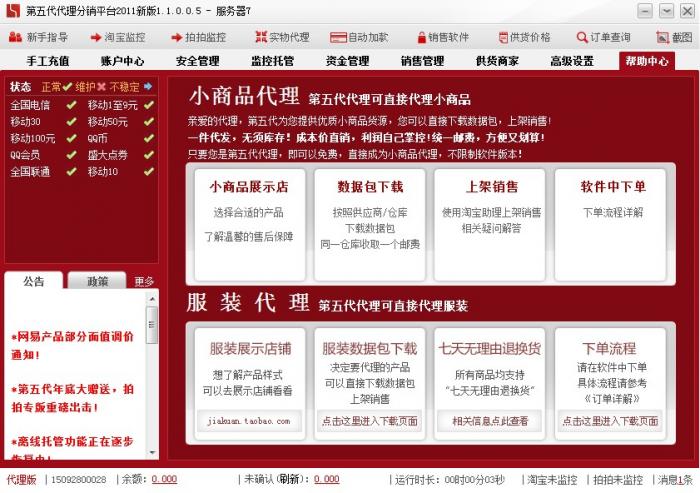
Task: Click 点击这里进入下载页面 under 下单流程
Action: [x=610, y=421]
